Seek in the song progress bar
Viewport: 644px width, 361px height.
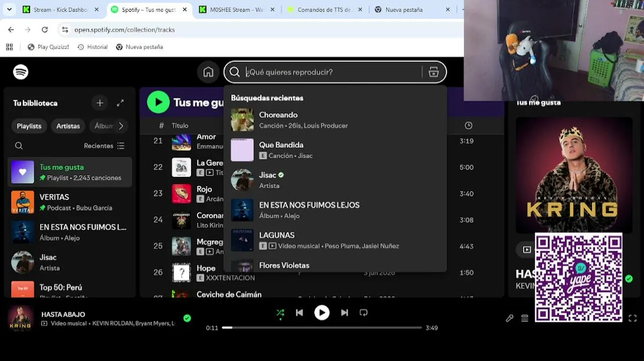point(322,327)
